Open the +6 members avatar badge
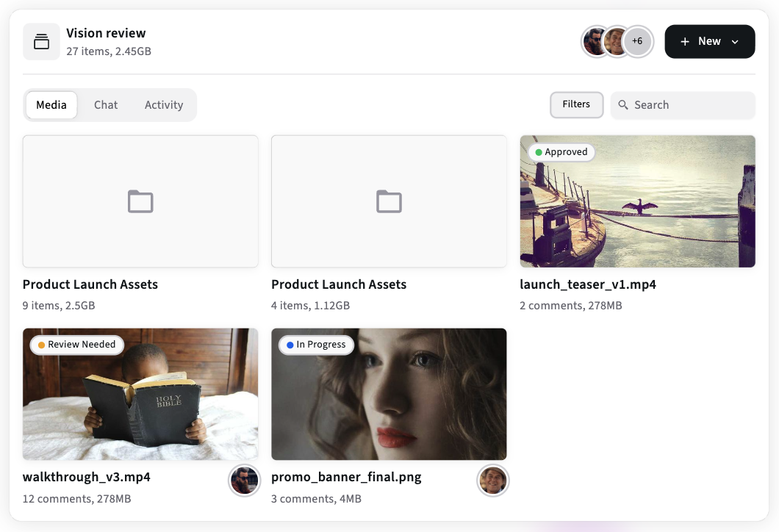Screen dimensions: 779x532 click(x=637, y=41)
